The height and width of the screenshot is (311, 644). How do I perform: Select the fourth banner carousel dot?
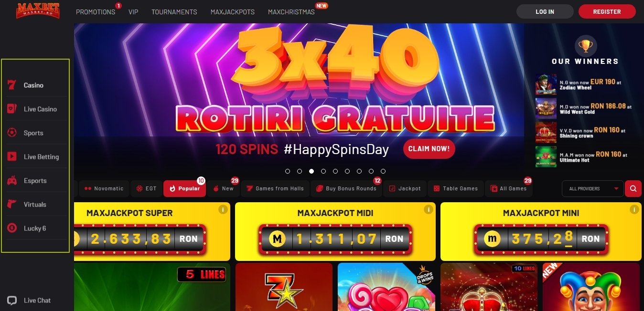coord(323,171)
